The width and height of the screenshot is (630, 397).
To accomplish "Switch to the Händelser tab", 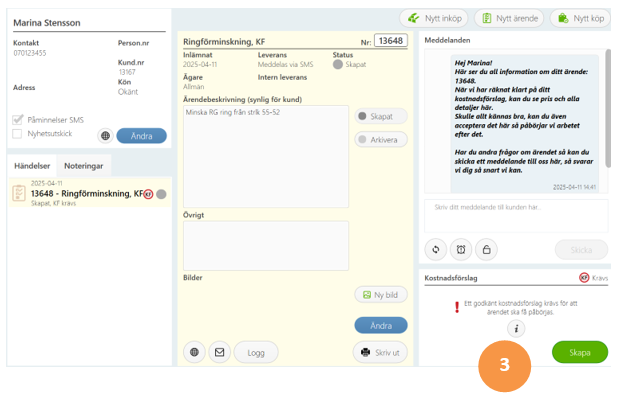I will coord(32,166).
